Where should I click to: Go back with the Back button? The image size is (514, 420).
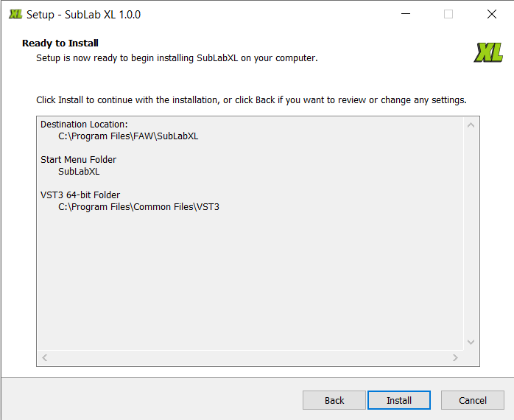point(334,400)
